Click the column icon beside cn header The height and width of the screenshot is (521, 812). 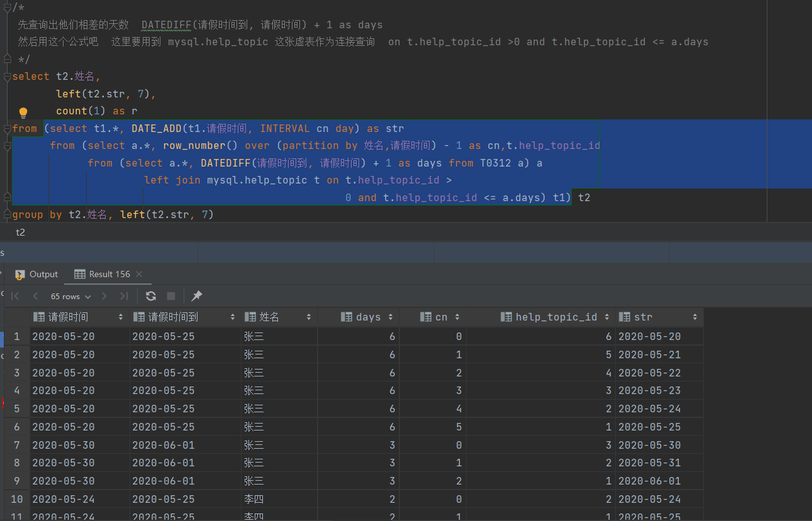pyautogui.click(x=426, y=317)
